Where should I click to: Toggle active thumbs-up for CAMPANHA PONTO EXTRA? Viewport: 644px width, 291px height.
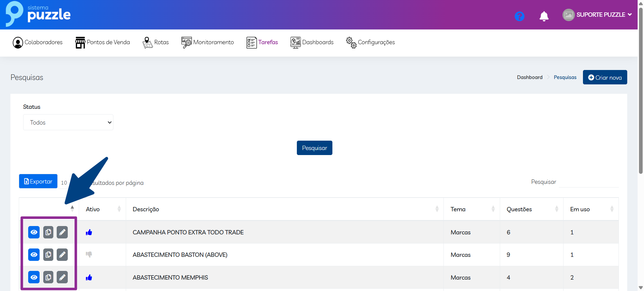89,232
